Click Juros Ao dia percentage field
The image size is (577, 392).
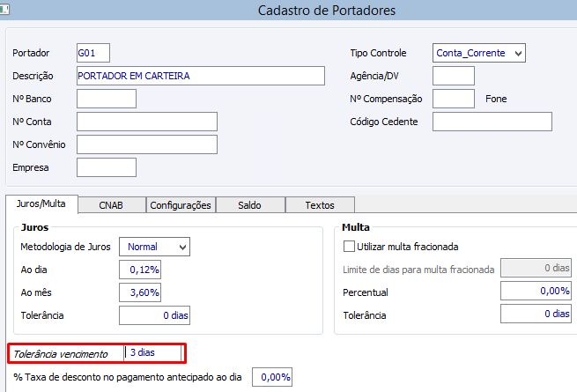(x=140, y=270)
